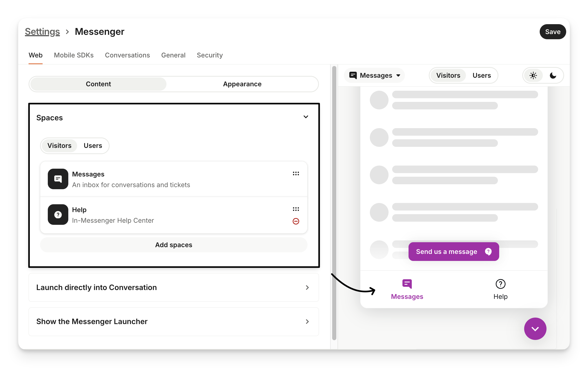This screenshot has width=588, height=368.
Task: Open Help tab icon in messenger preview
Action: point(500,284)
